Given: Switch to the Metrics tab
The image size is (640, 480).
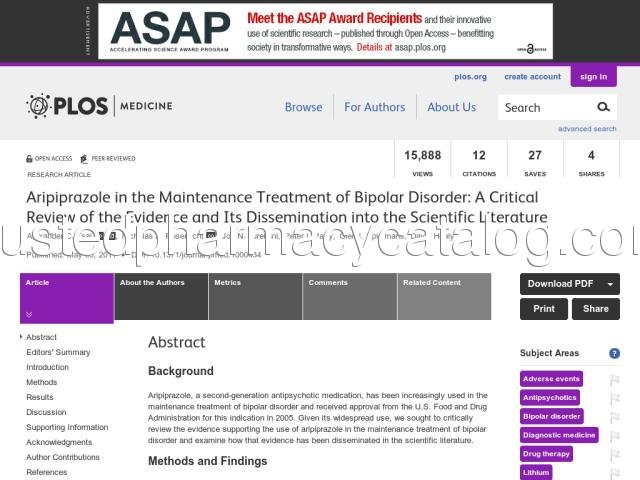Looking at the screenshot, I should coord(256,296).
